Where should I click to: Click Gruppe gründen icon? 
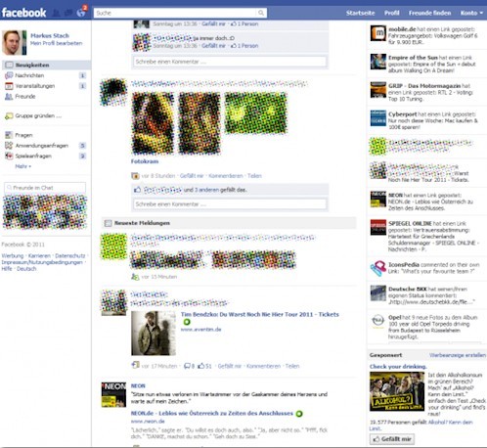pyautogui.click(x=9, y=116)
